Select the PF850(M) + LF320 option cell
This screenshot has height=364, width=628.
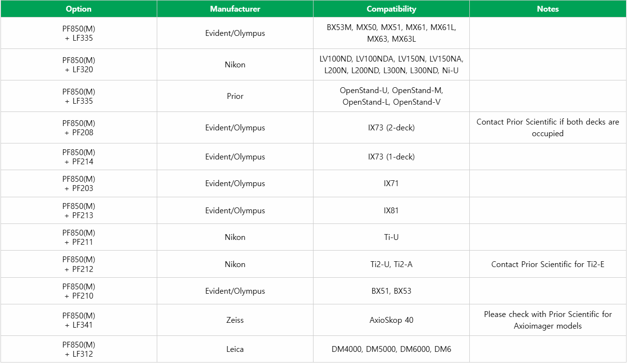(x=78, y=64)
